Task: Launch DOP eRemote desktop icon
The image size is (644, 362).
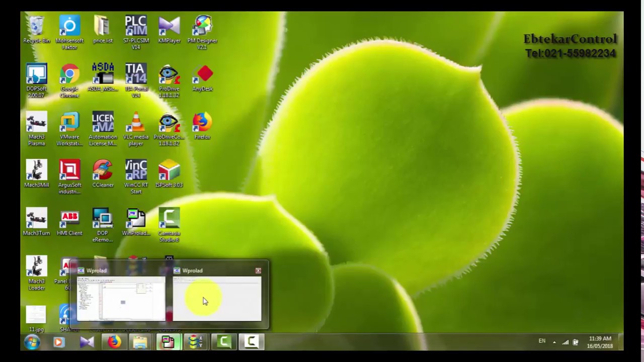Action: tap(103, 225)
